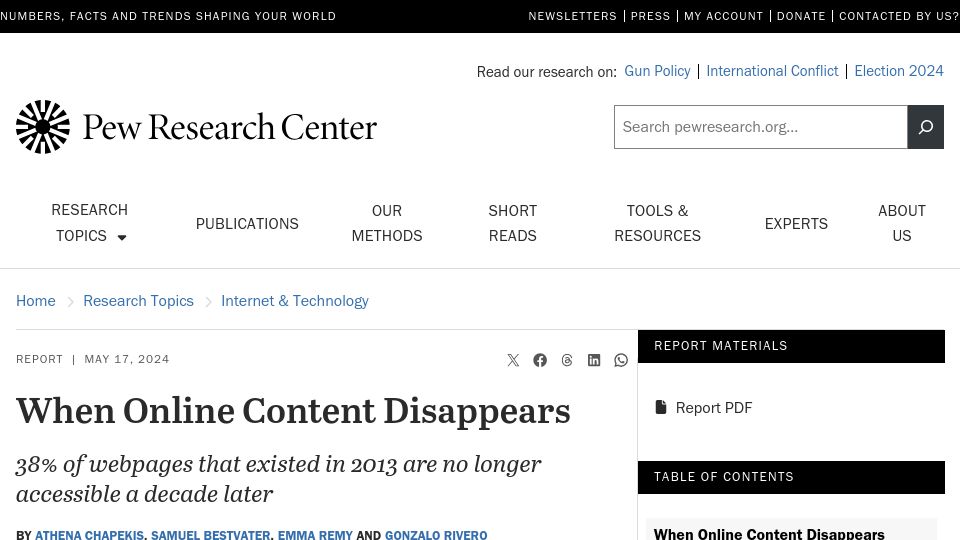Screen dimensions: 960x540
Task: Open Contacted By Us? link
Action: point(899,16)
